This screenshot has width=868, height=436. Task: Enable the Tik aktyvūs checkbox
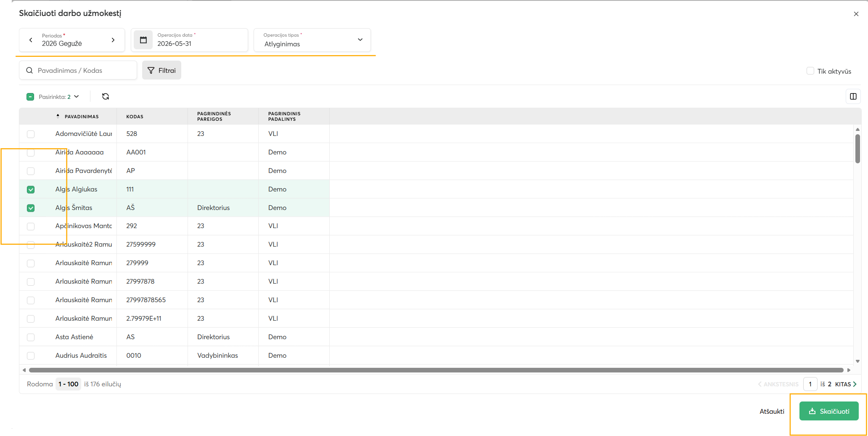(x=810, y=71)
